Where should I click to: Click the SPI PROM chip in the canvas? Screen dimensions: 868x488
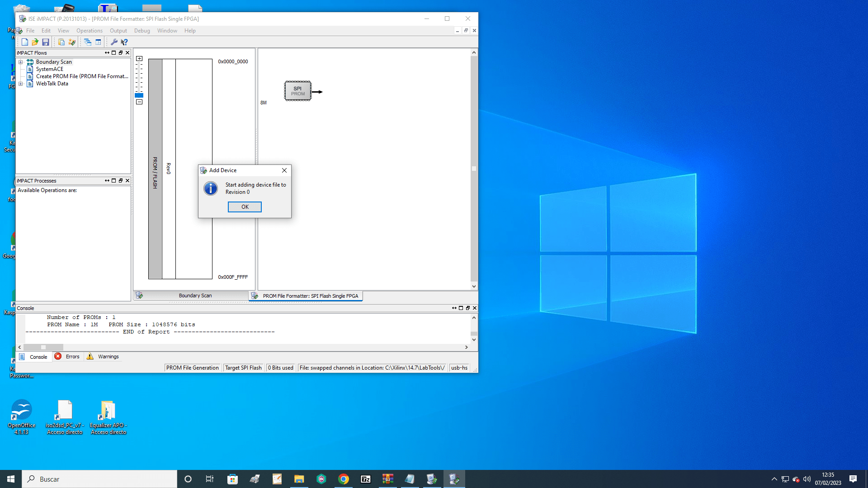pos(297,91)
